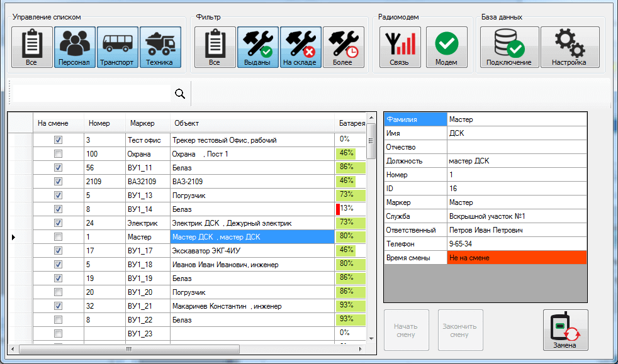Select the Электрик ДСК table row
The height and width of the screenshot is (364, 618).
232,223
